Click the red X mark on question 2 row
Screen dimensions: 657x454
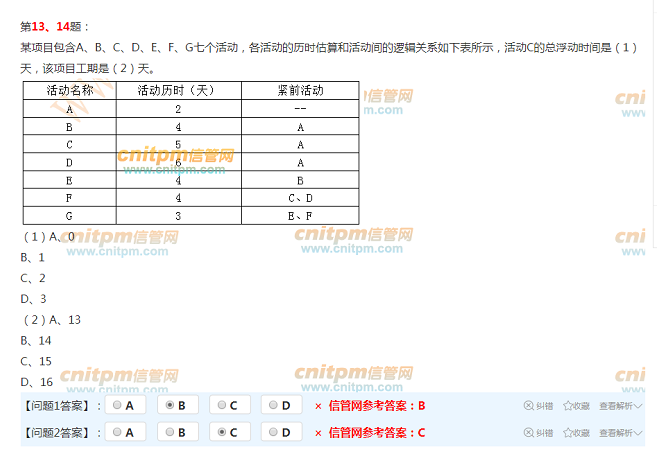coord(318,433)
